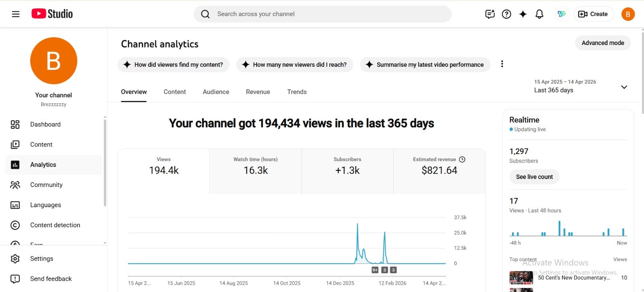The height and width of the screenshot is (292, 644).
Task: Click the account avatar in top right
Action: [627, 14]
